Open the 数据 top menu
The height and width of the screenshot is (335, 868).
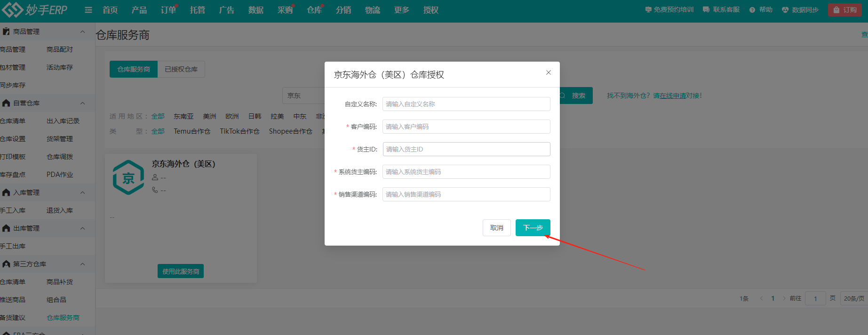256,10
